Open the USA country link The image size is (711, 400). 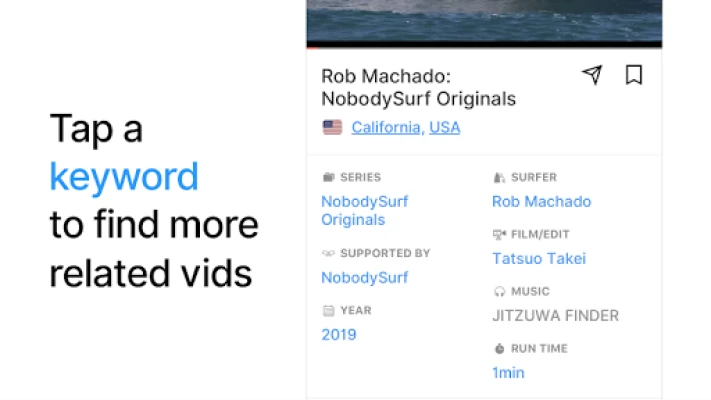pos(444,127)
